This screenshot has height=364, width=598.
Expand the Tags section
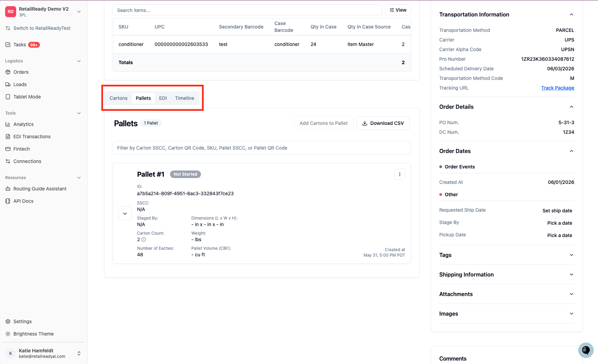(572, 255)
